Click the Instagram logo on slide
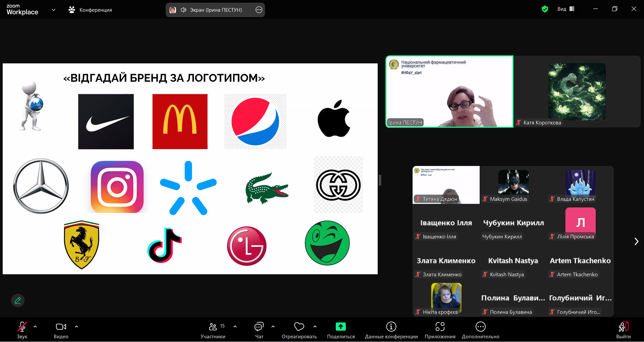644x342 pixels. (117, 187)
